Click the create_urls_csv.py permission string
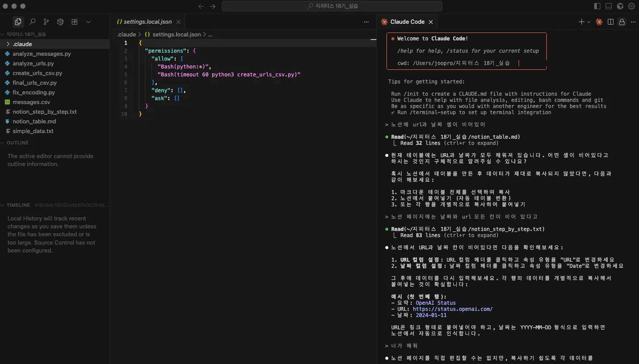The height and width of the screenshot is (364, 639). coord(229,75)
